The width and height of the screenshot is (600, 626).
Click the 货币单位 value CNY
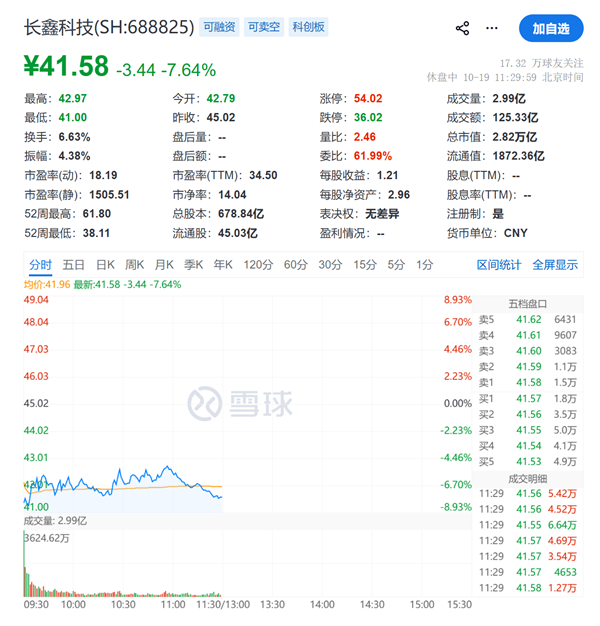pos(516,233)
